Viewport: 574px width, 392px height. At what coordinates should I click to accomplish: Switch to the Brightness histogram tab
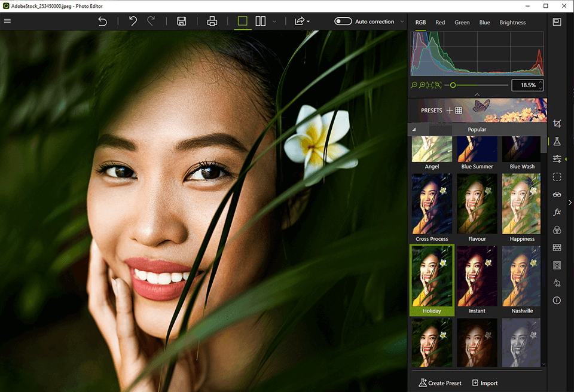pos(512,23)
